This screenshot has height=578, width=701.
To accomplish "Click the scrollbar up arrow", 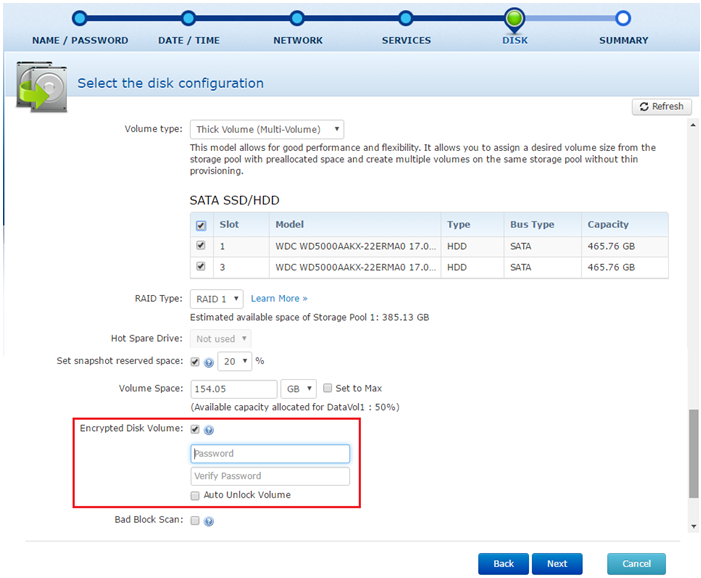I will [693, 125].
